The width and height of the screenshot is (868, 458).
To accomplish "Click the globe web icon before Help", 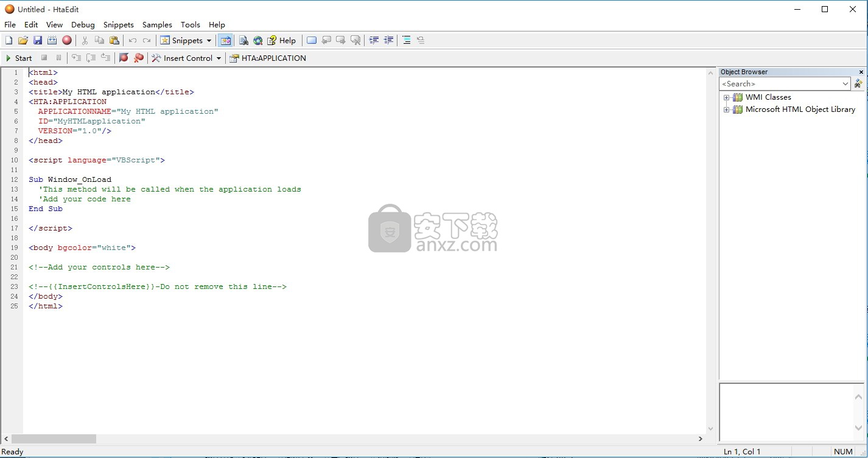I will pyautogui.click(x=258, y=41).
